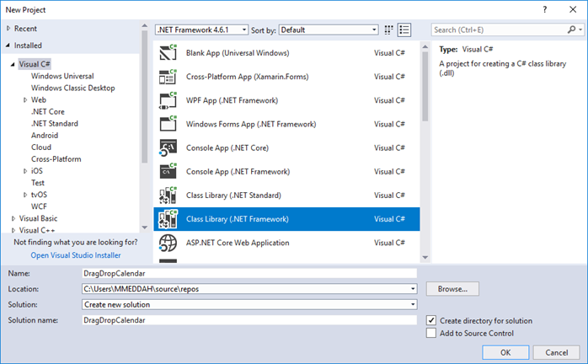Image resolution: width=588 pixels, height=364 pixels.
Task: Click the Cross-Platform App (Xamarin.Forms) icon
Action: (168, 77)
